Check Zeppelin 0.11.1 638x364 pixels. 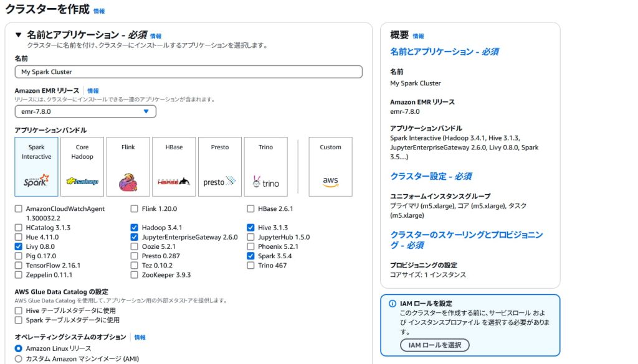point(18,275)
